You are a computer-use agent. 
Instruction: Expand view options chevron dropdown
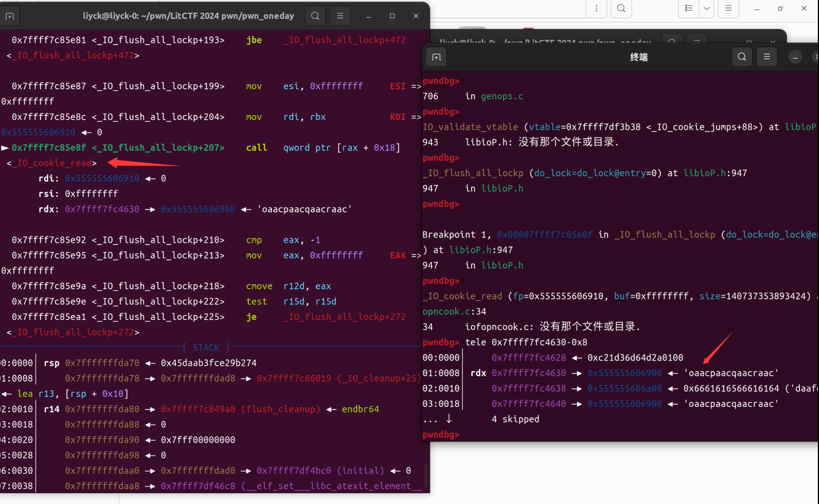706,8
